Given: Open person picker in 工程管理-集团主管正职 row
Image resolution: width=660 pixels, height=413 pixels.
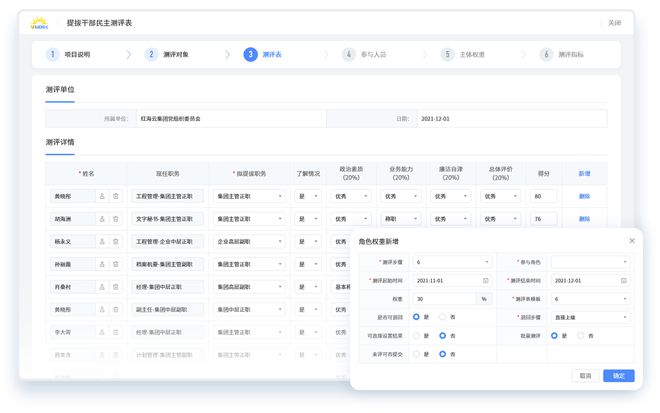Looking at the screenshot, I should click(102, 196).
